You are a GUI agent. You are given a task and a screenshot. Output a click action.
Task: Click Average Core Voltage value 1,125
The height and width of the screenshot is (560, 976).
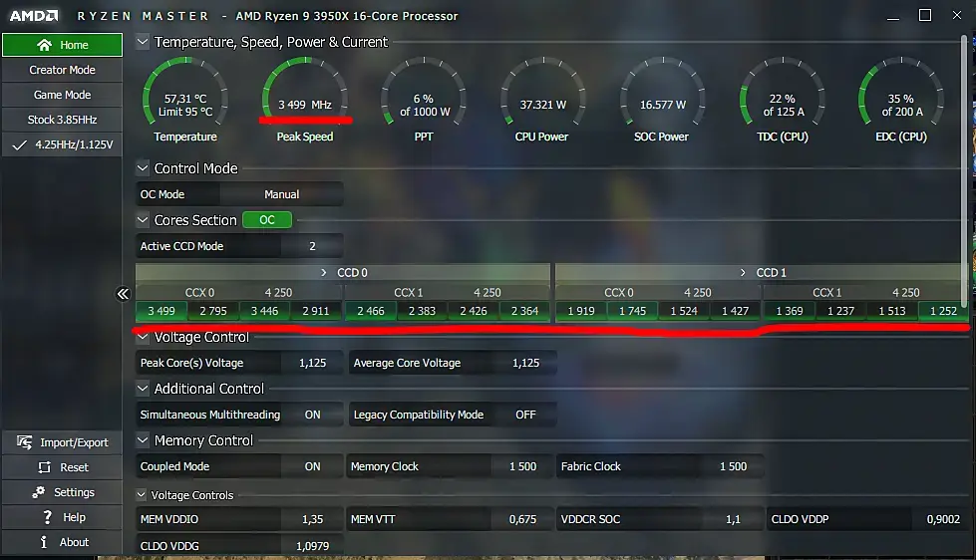[x=525, y=363]
